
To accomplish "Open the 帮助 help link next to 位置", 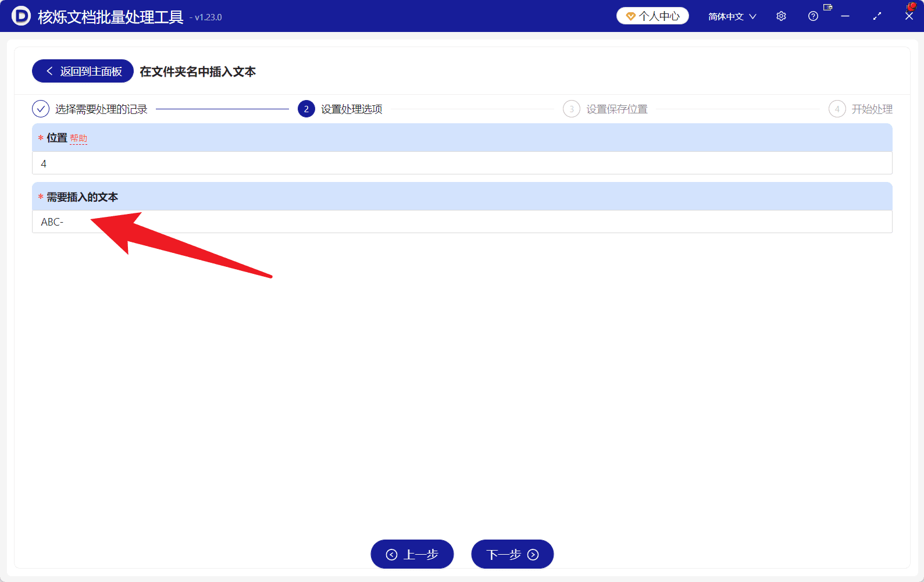I will coord(79,138).
